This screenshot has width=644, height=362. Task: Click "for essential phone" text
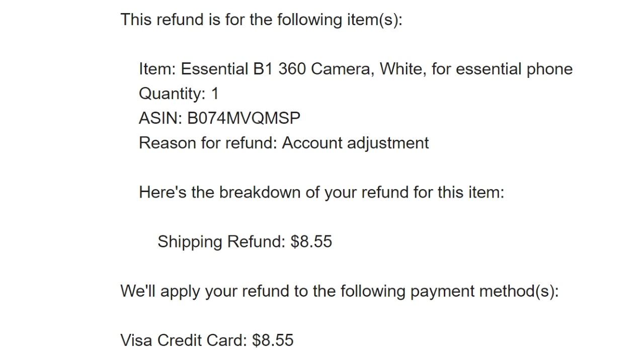[502, 69]
